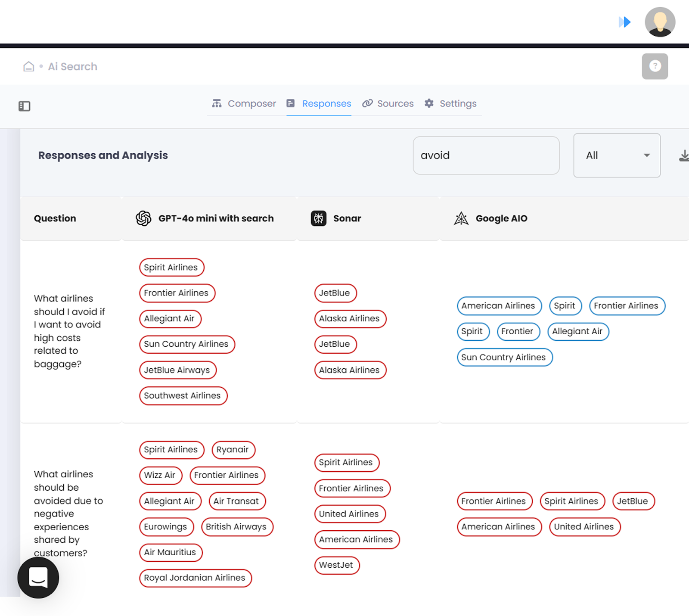Image resolution: width=689 pixels, height=616 pixels.
Task: Open the Sources tab
Action: tap(388, 103)
